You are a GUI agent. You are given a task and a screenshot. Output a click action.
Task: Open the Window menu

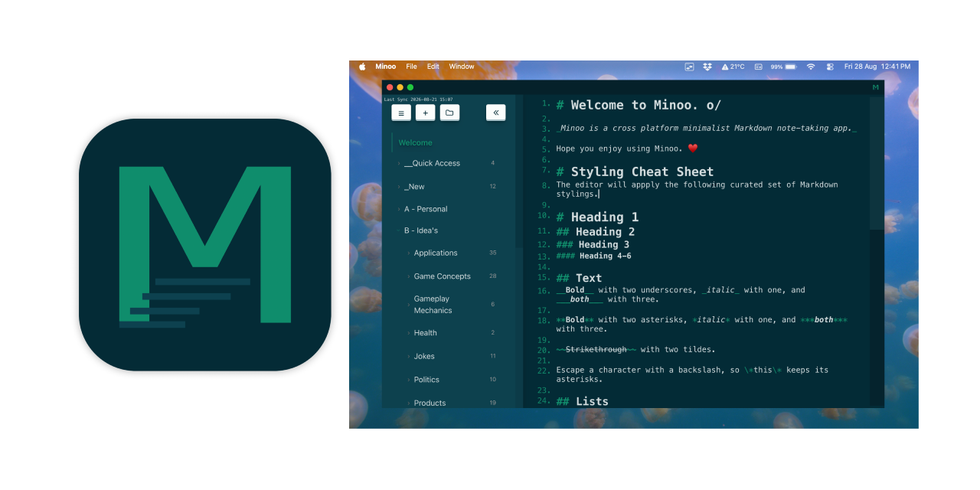pyautogui.click(x=462, y=67)
